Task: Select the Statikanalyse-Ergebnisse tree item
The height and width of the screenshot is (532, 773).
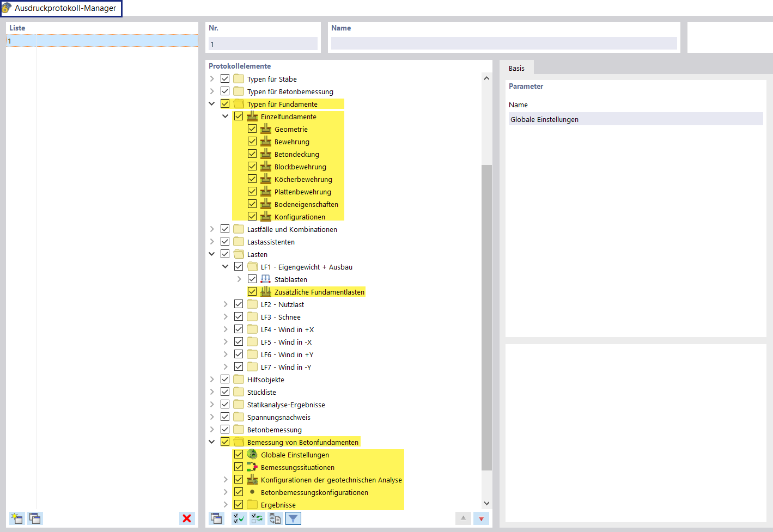Action: tap(286, 405)
